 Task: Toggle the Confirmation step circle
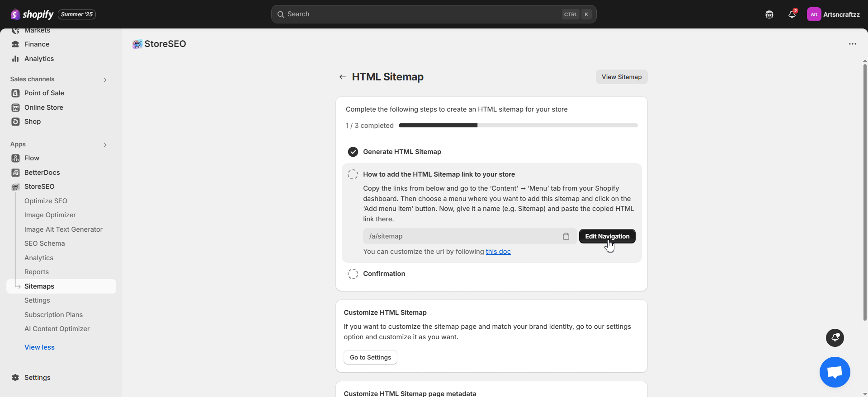pyautogui.click(x=353, y=274)
